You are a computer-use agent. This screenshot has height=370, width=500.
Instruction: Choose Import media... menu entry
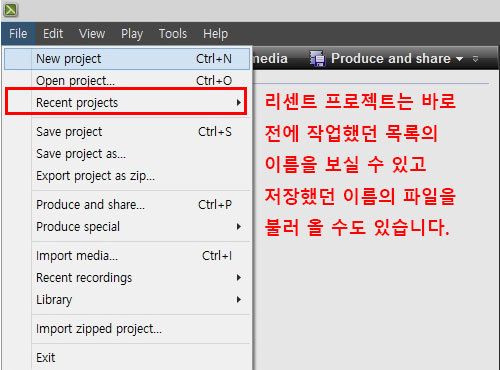[127, 256]
